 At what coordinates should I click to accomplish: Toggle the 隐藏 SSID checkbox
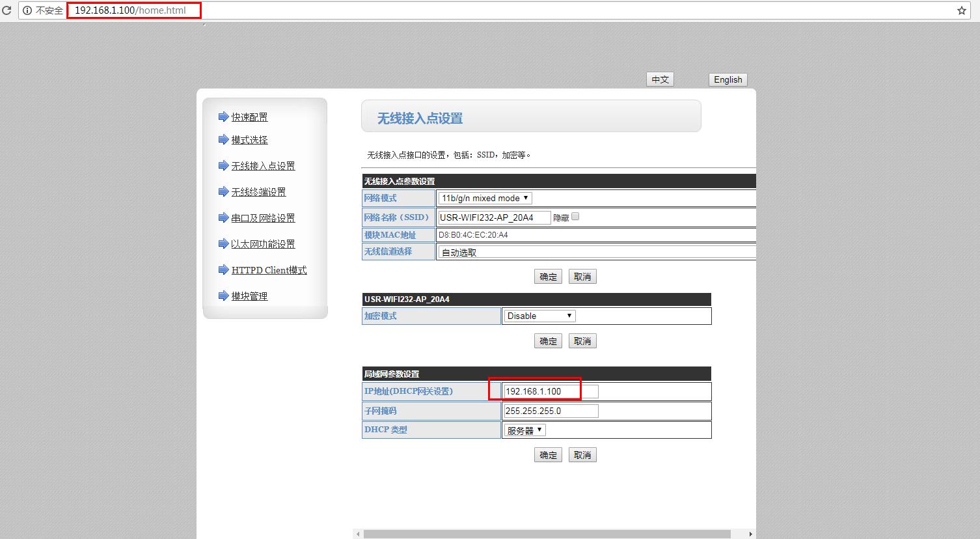(x=575, y=217)
